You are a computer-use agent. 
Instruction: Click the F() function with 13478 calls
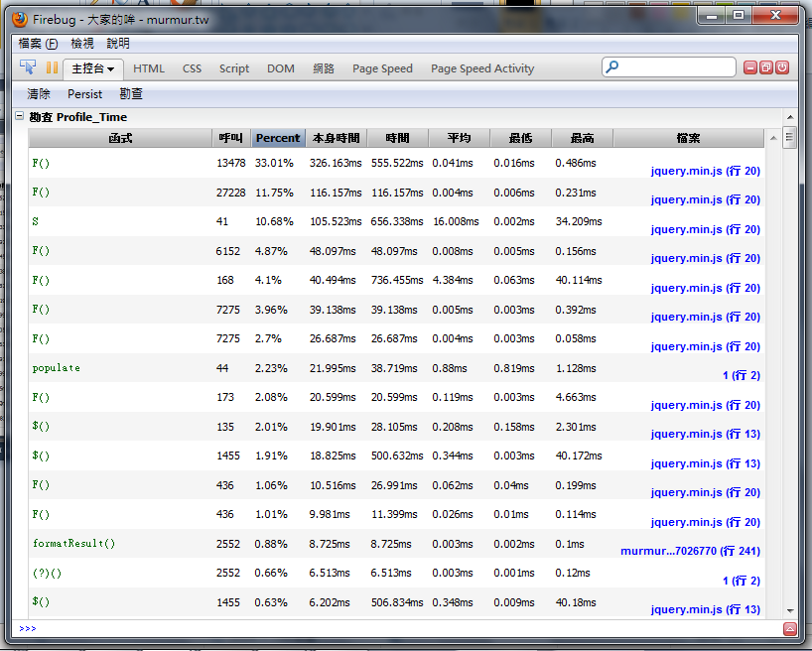point(41,163)
